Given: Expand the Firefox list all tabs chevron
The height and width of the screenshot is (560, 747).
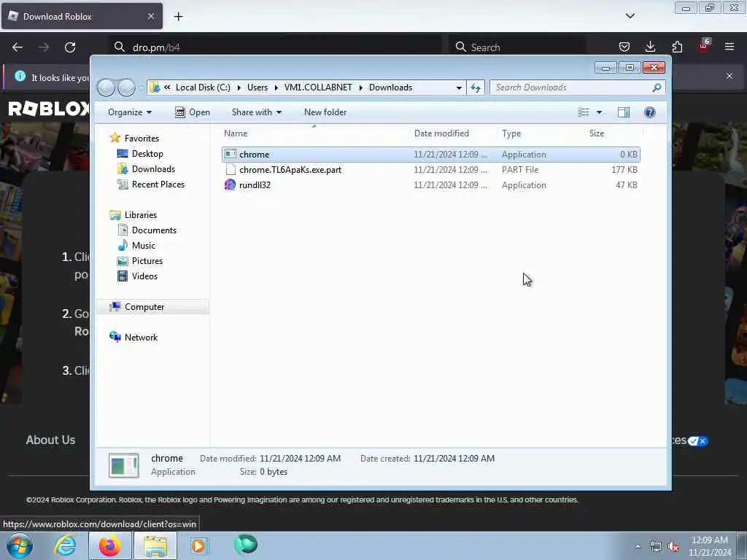Looking at the screenshot, I should click(x=630, y=16).
